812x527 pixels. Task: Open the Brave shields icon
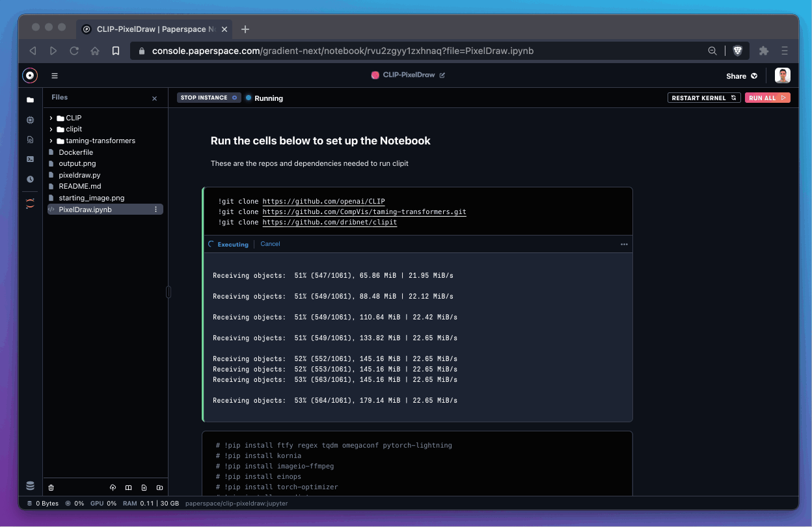coord(738,51)
